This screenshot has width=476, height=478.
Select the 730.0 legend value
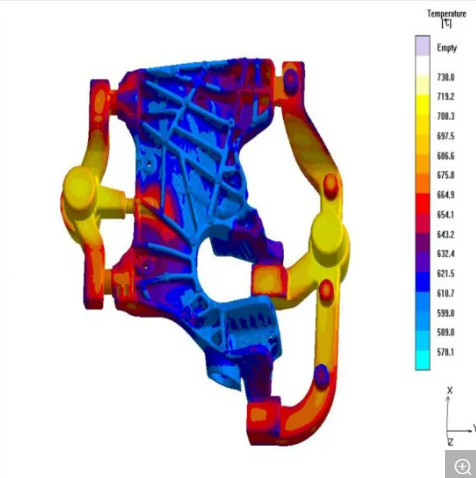coord(446,77)
